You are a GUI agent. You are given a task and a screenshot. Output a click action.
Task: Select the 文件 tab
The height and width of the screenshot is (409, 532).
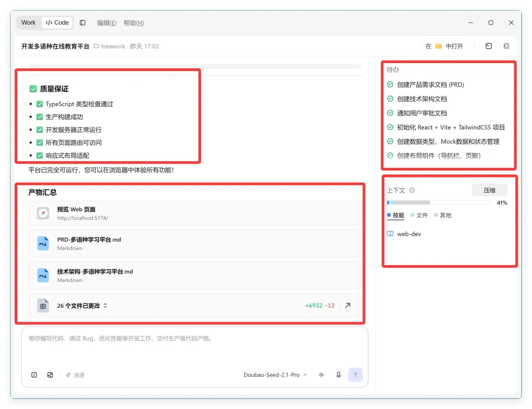coord(419,215)
